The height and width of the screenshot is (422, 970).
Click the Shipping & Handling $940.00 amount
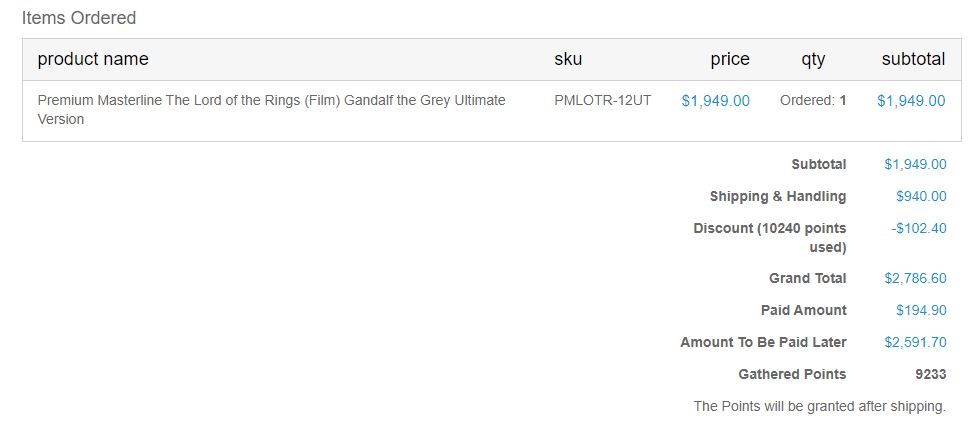[x=921, y=196]
